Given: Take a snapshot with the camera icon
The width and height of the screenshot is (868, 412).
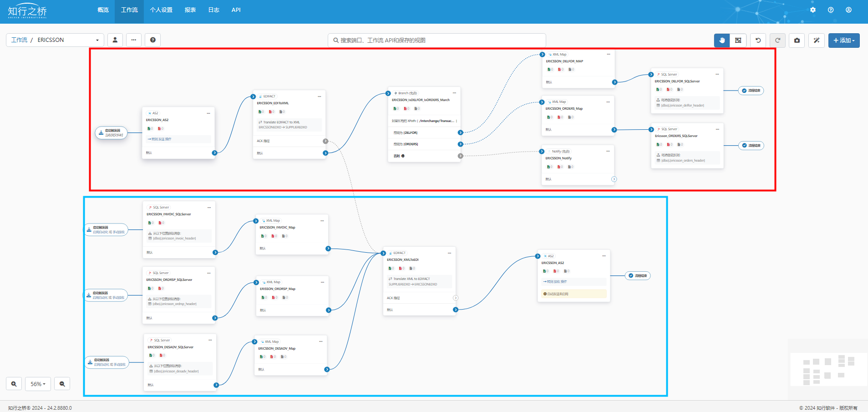Looking at the screenshot, I should [x=797, y=41].
